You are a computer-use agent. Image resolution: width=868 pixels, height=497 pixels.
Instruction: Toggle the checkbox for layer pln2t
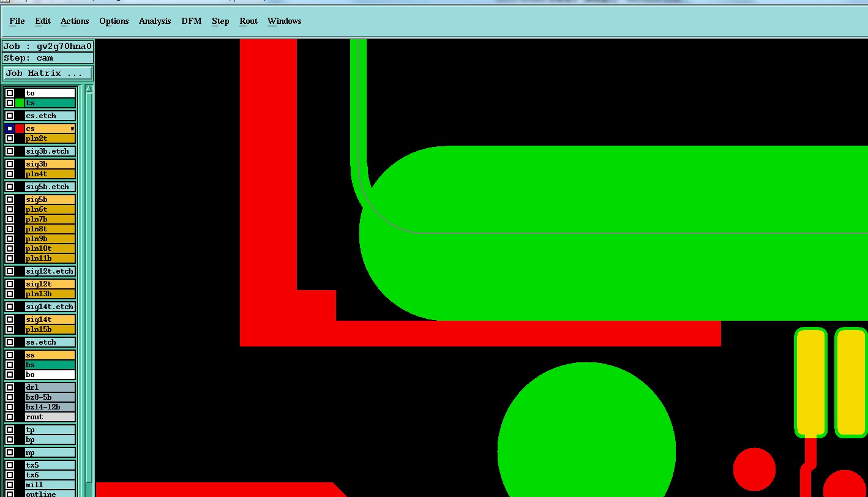pos(10,138)
